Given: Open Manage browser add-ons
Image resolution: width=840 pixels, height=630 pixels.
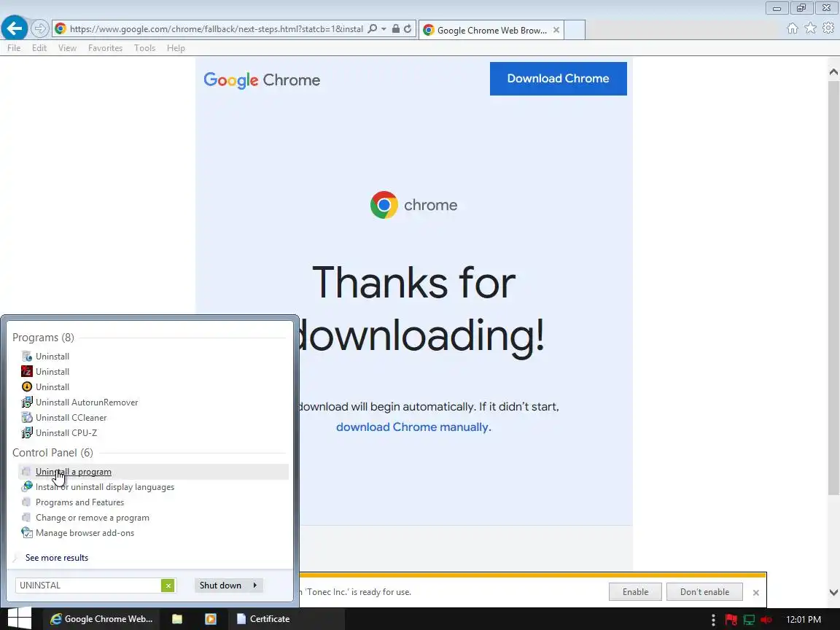Looking at the screenshot, I should [x=85, y=533].
